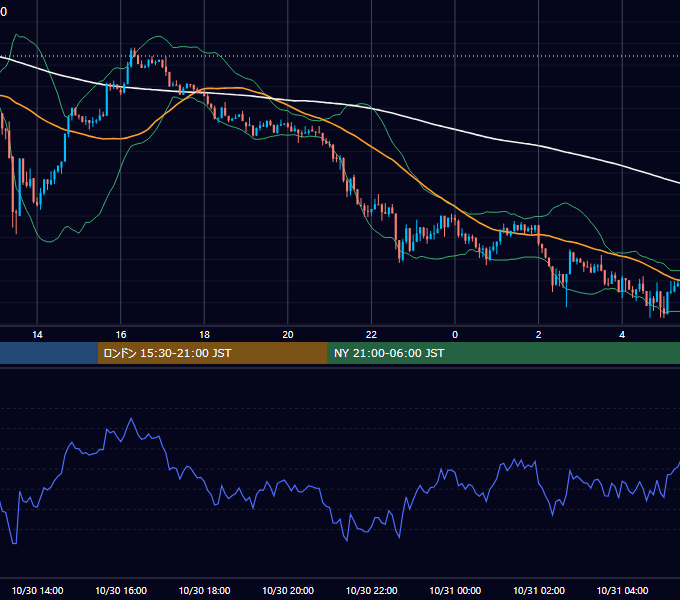Click the 10/30 14:00 date label

pos(37,590)
